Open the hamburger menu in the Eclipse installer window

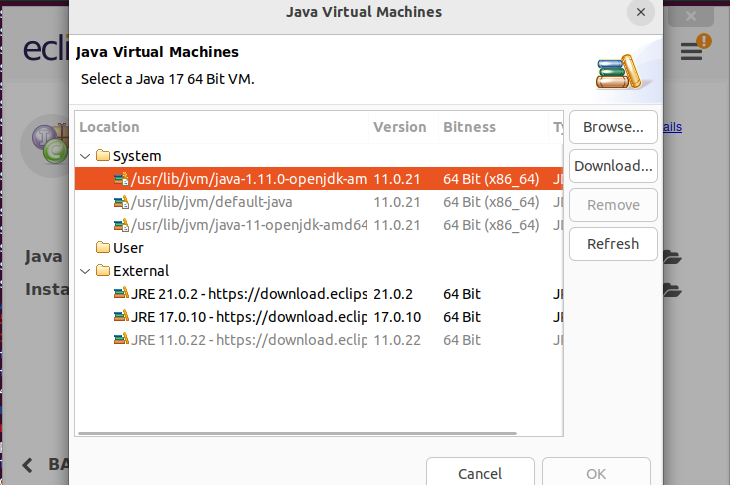click(691, 51)
